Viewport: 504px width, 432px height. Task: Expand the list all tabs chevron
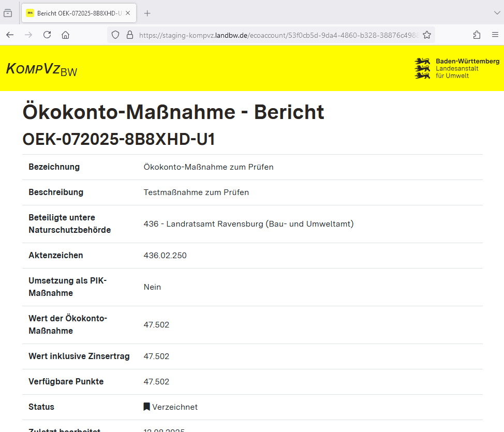click(x=497, y=13)
